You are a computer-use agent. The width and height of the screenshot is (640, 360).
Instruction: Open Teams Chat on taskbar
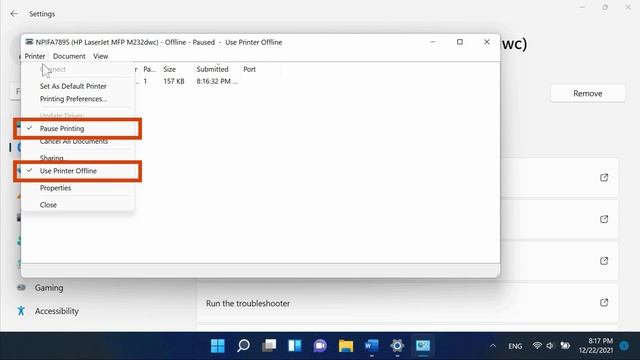(320, 346)
